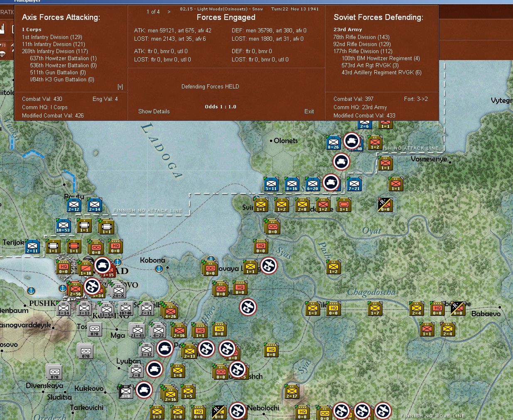Select the German 4=22 counter near Mga
The image size is (513, 420).
tap(158, 331)
